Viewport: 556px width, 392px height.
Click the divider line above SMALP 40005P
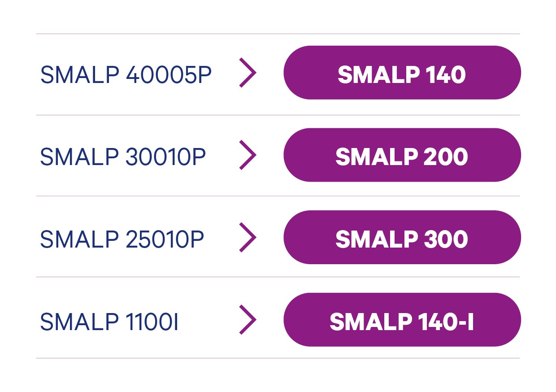point(278,34)
